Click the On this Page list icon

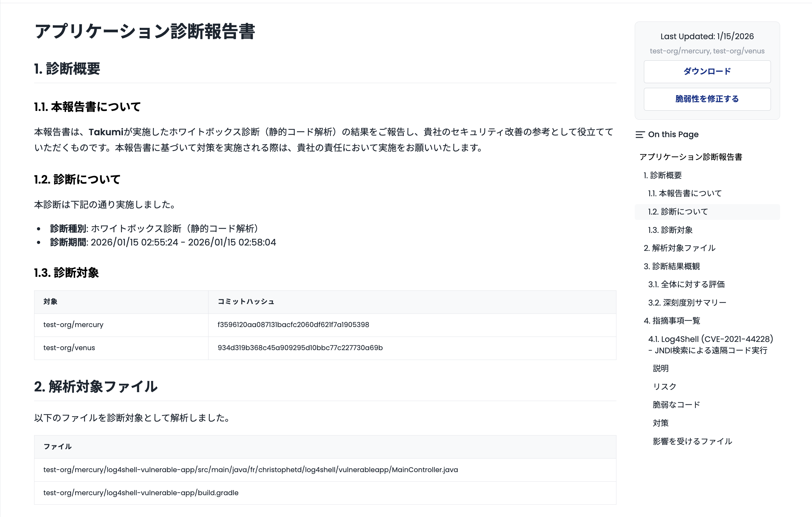640,134
